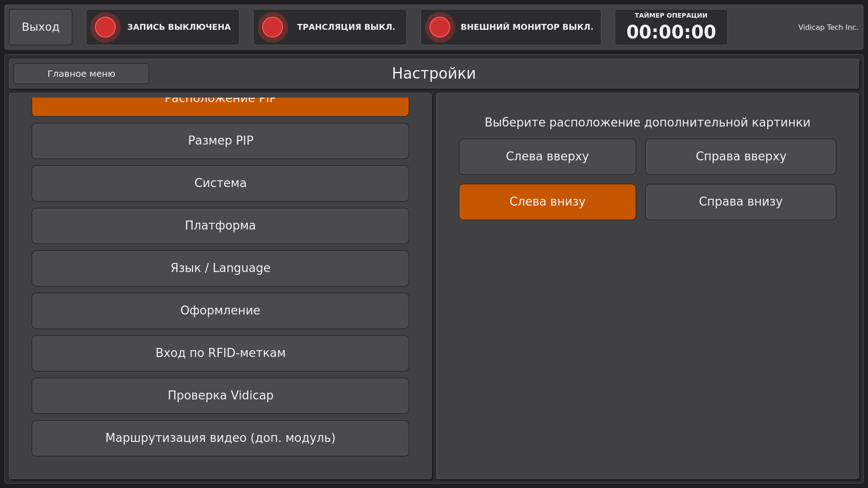
Task: Click 'Выберите расположение дополнительной картинки' heading
Action: click(647, 122)
